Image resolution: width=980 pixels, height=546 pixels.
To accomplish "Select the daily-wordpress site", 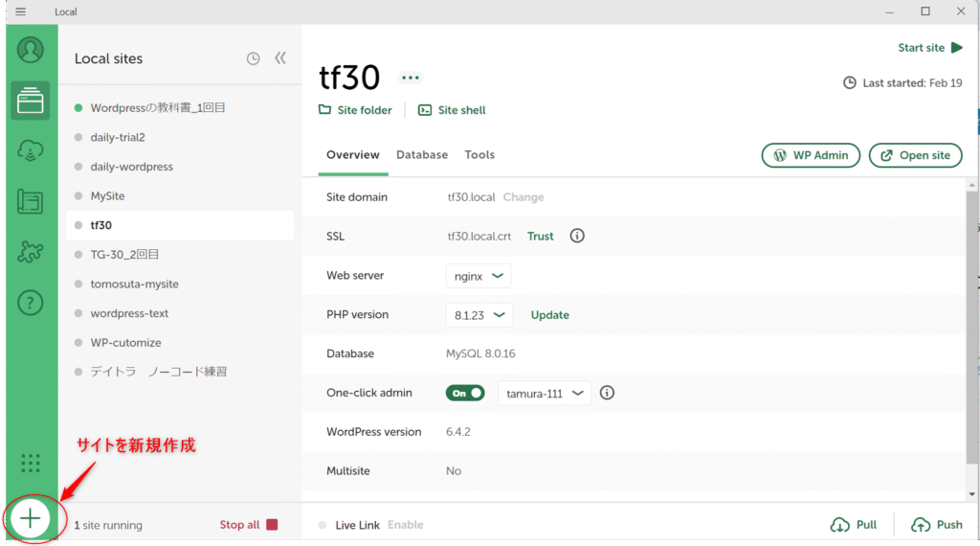I will pyautogui.click(x=180, y=167).
